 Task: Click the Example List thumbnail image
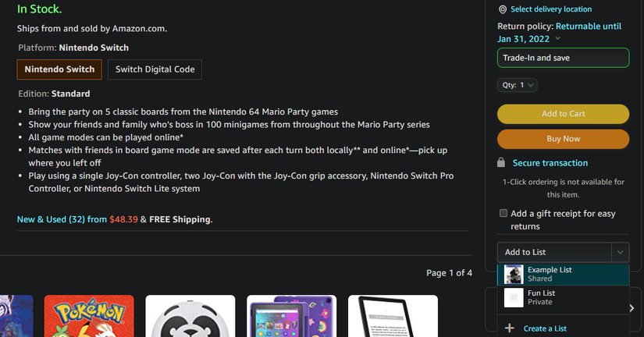[x=513, y=275]
